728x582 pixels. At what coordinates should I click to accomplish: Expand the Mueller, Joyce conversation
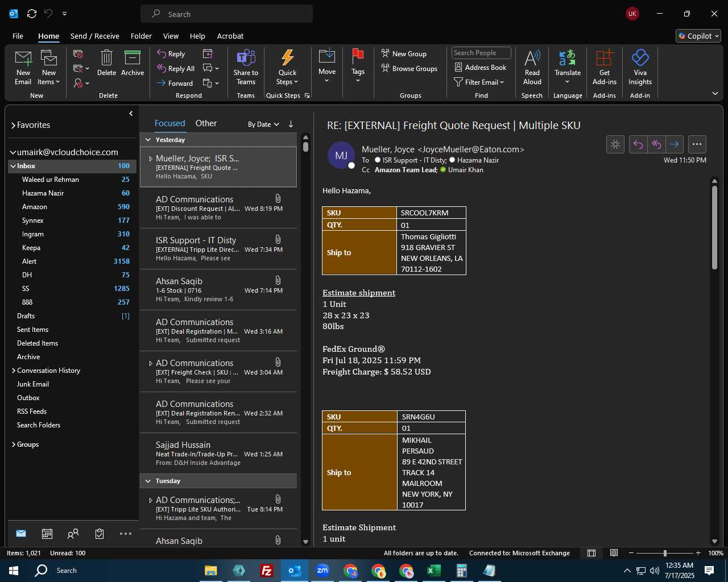click(150, 159)
